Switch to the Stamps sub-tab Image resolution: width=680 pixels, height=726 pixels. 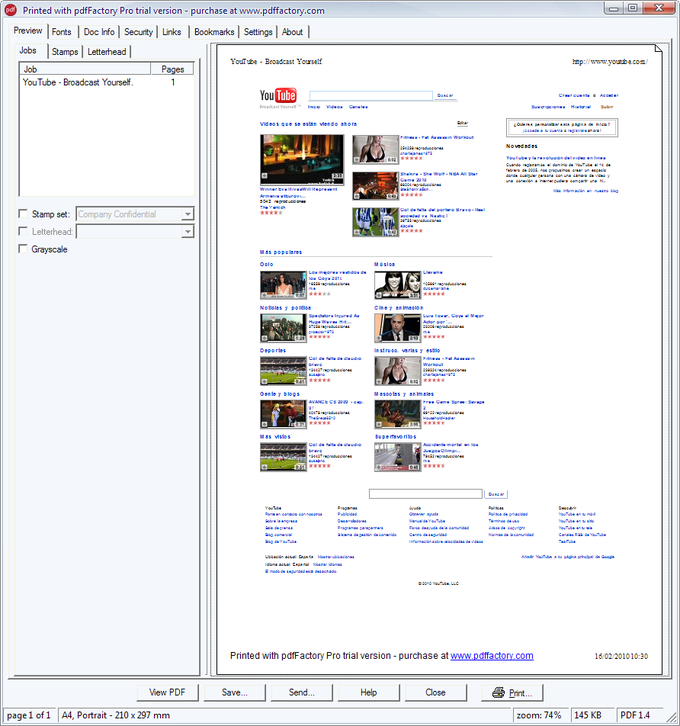[65, 51]
